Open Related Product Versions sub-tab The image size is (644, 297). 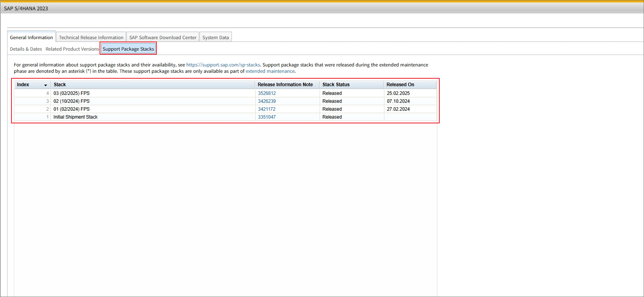[72, 49]
